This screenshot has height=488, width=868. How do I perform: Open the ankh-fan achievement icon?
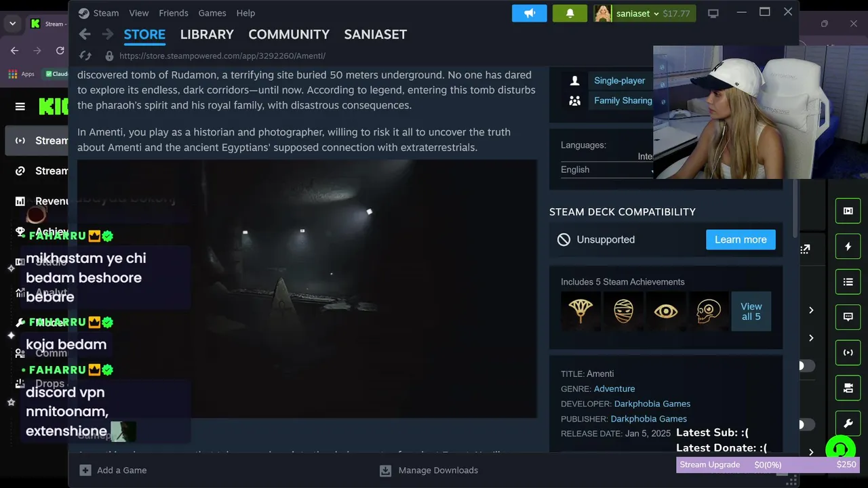click(x=580, y=311)
